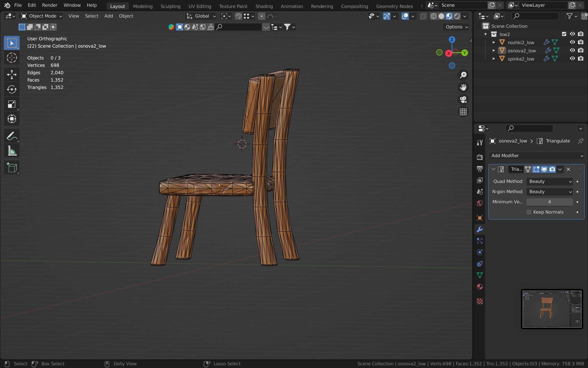Collapse the Triangulate modifier panel
This screenshot has width=588, height=368.
click(x=493, y=169)
